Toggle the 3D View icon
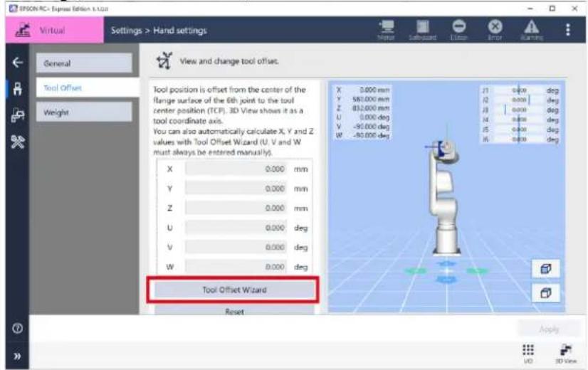The width and height of the screenshot is (588, 370). point(566,354)
